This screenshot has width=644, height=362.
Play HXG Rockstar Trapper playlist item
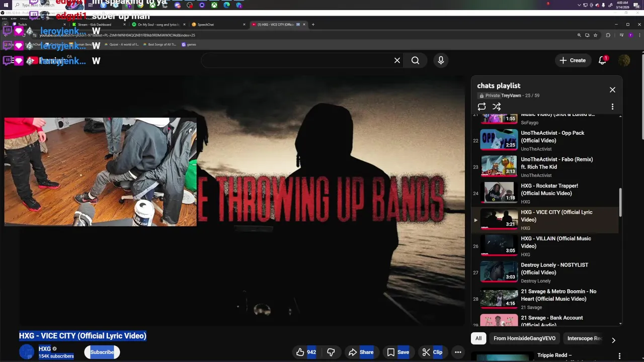(546, 193)
